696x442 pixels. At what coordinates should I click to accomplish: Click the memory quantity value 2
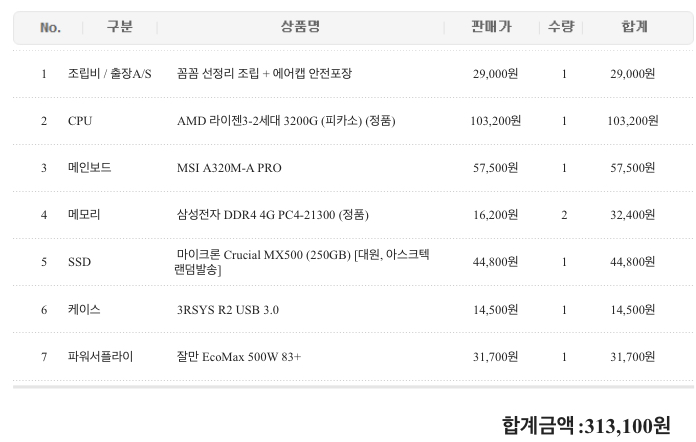coord(564,215)
